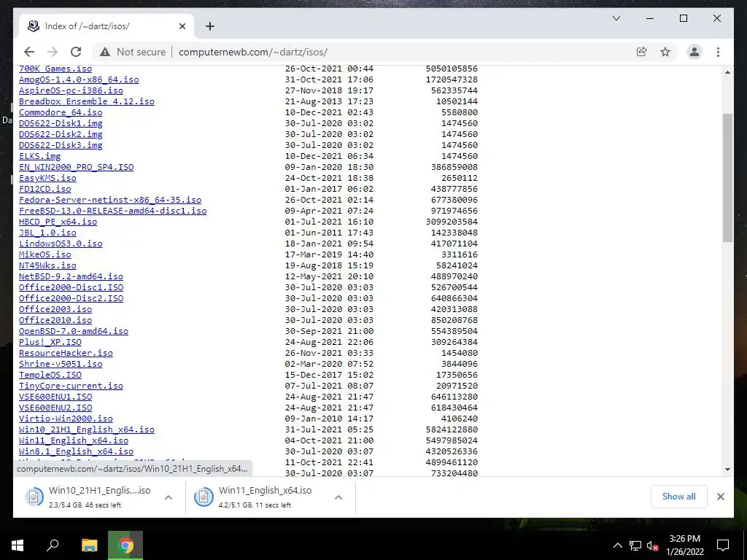Open Breadbox_Ensemble_4.12.iso link
The image size is (747, 560).
point(87,101)
